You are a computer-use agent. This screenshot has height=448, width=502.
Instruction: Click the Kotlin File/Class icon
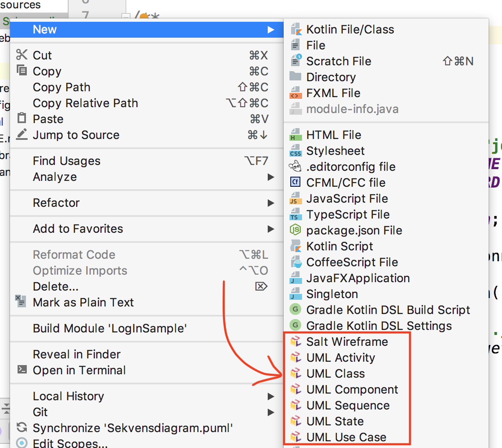point(296,29)
